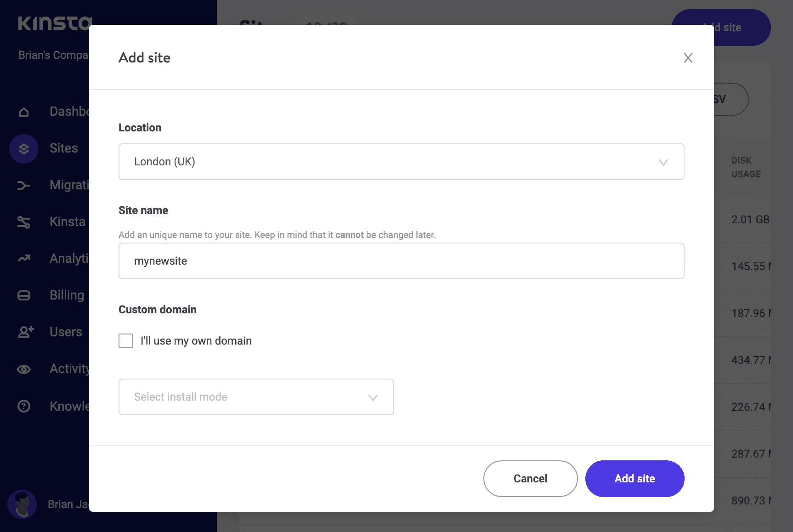
Task: Click the Billing icon in the sidebar
Action: click(23, 295)
